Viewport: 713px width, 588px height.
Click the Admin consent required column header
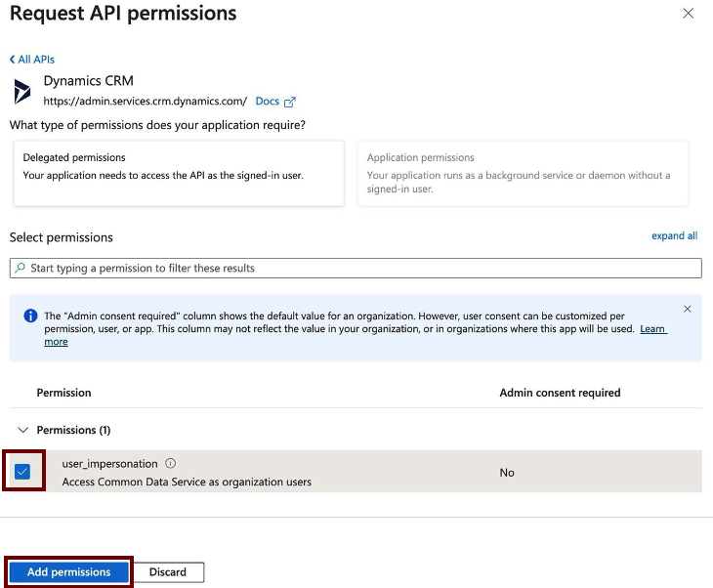(560, 393)
